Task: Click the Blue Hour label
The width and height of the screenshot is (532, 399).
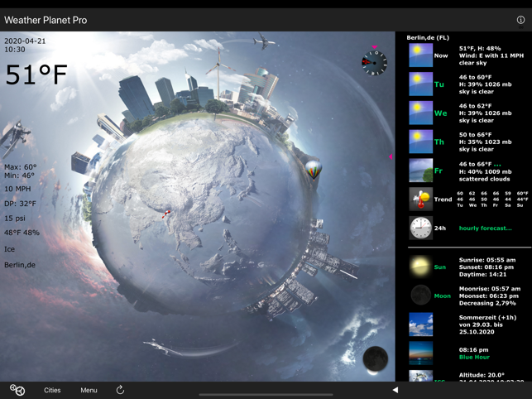Action: pyautogui.click(x=474, y=358)
